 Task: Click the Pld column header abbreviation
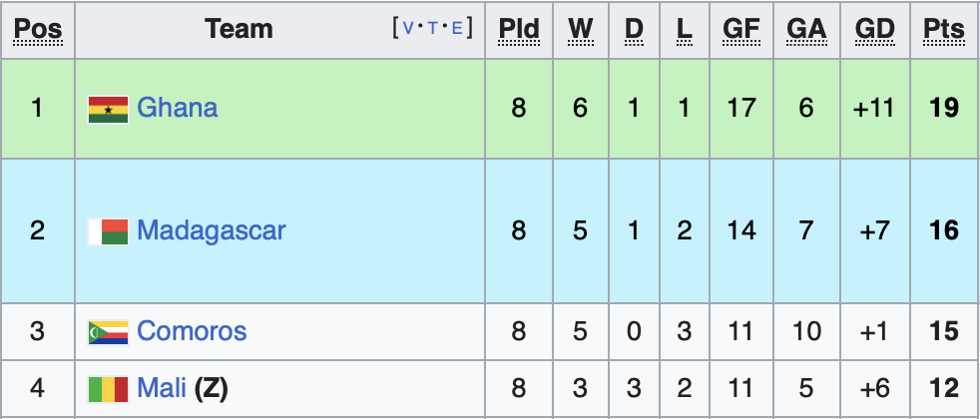tap(519, 29)
